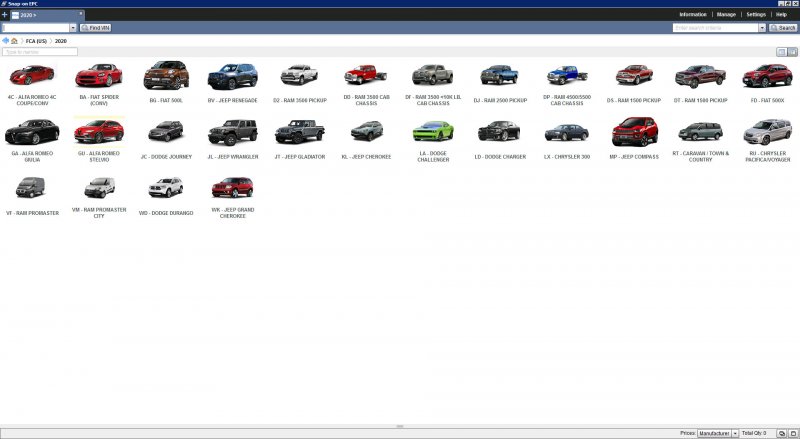Open JT Jeep Gladiator

299,138
